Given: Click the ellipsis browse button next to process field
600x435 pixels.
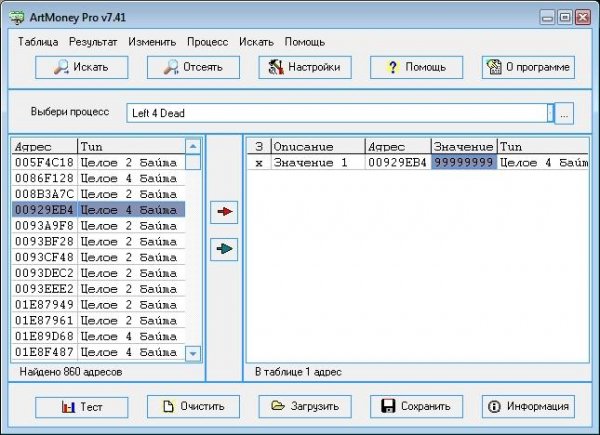Looking at the screenshot, I should coord(564,114).
